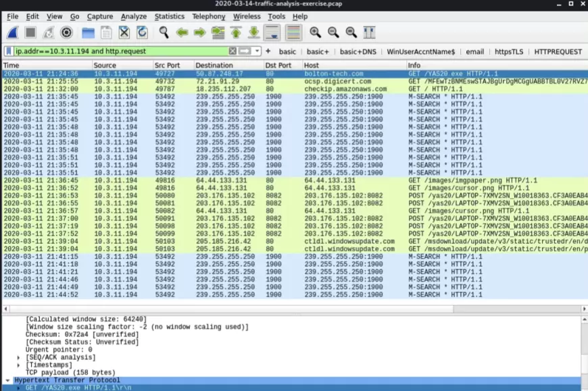This screenshot has height=391, width=588.
Task: Collapse the Hypertext Transfer Protocol section
Action: pyautogui.click(x=8, y=381)
